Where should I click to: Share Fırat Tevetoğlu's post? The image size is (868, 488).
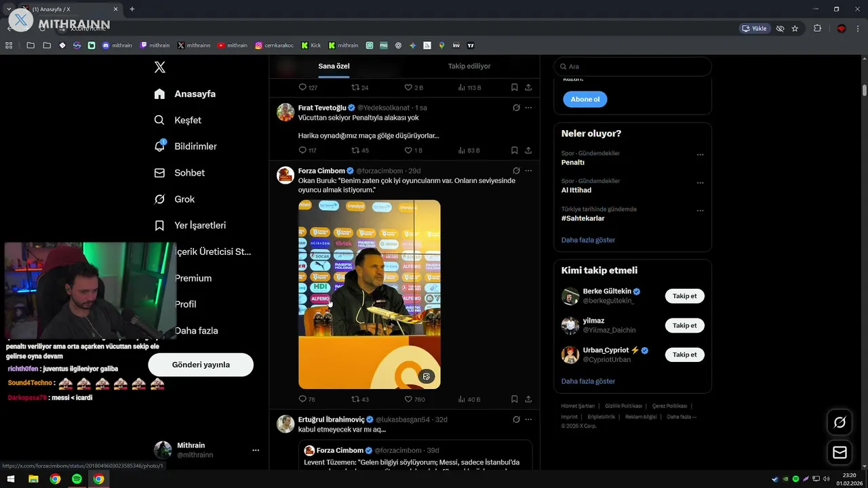[x=528, y=150]
